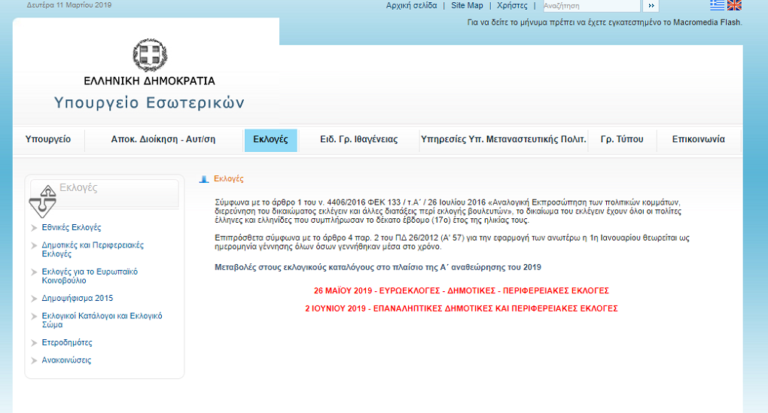Open the Ετεροδημότες sidebar link
The height and width of the screenshot is (413, 768).
point(67,343)
